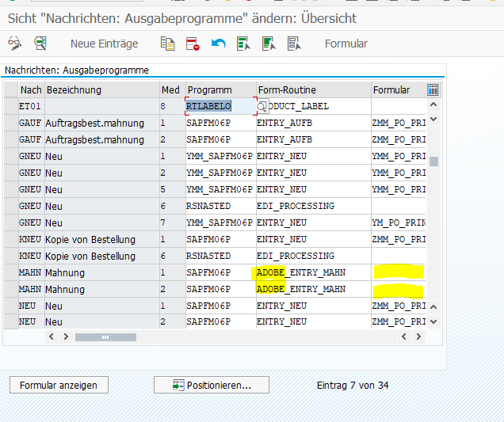Click the Formular anzeigen button
Image resolution: width=504 pixels, height=422 pixels.
[x=59, y=385]
